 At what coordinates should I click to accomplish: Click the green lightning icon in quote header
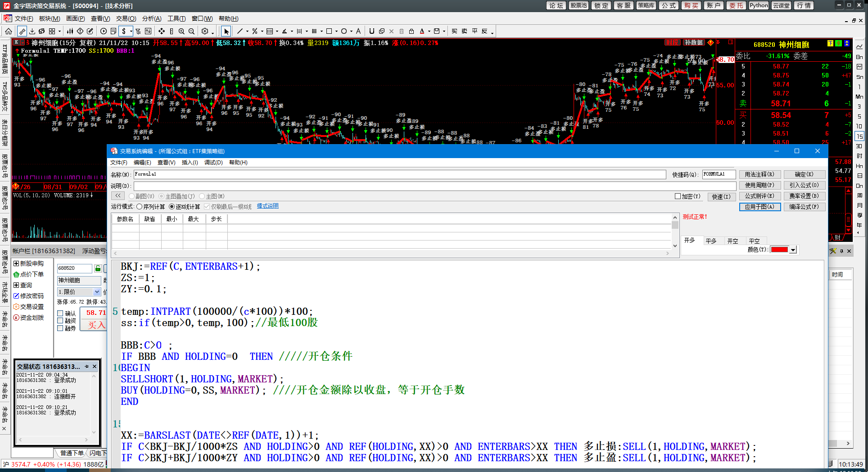tap(838, 43)
